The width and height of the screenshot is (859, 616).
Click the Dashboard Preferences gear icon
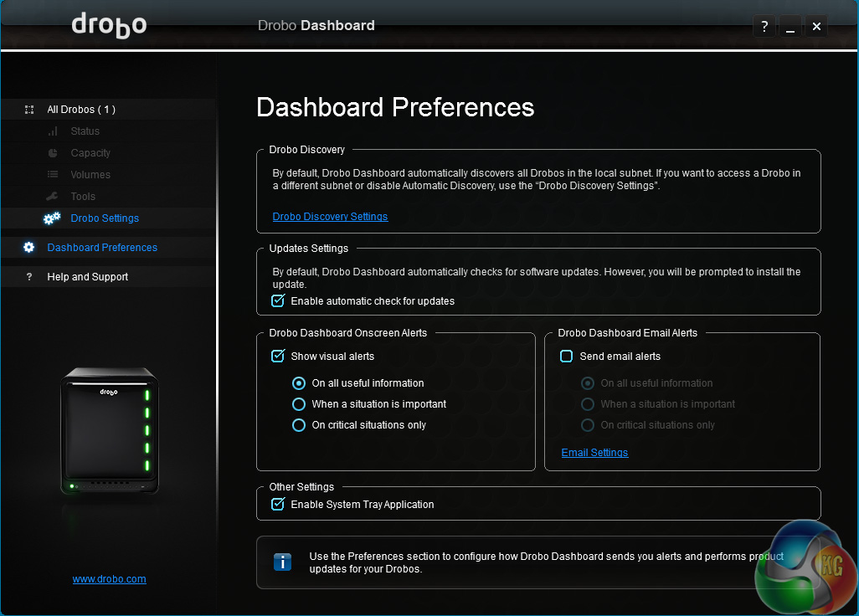pyautogui.click(x=29, y=248)
